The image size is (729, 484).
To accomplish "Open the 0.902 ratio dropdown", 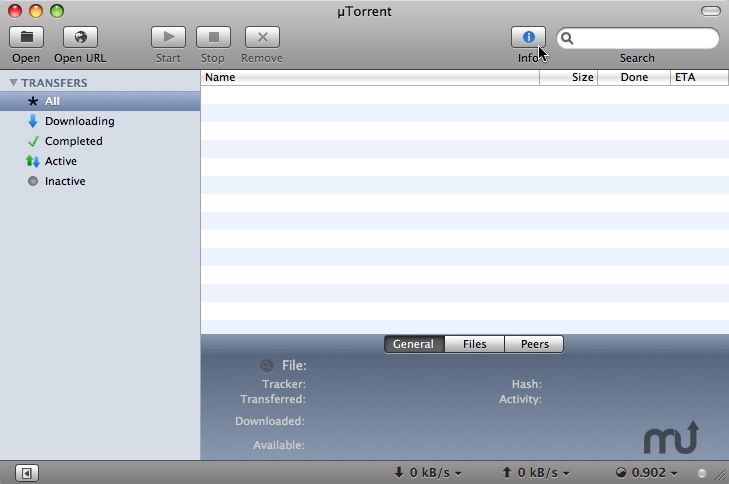I will 647,473.
